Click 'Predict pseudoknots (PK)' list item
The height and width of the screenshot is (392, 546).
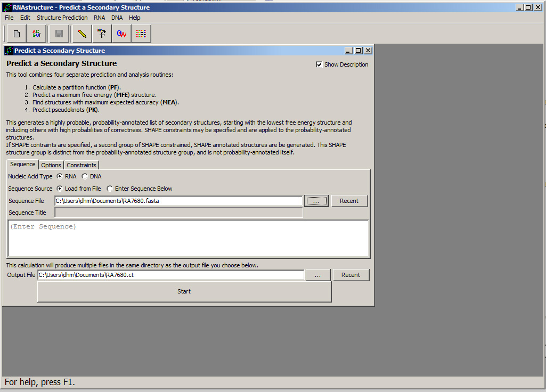click(x=66, y=110)
